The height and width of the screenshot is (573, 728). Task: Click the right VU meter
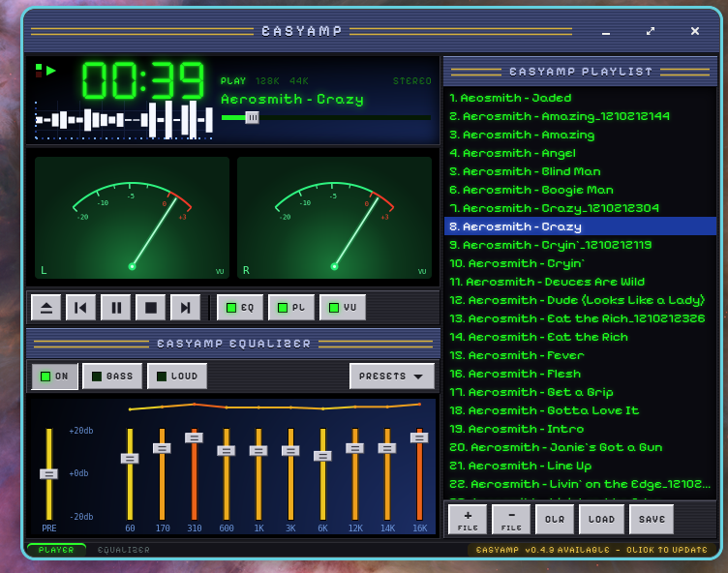pyautogui.click(x=334, y=218)
